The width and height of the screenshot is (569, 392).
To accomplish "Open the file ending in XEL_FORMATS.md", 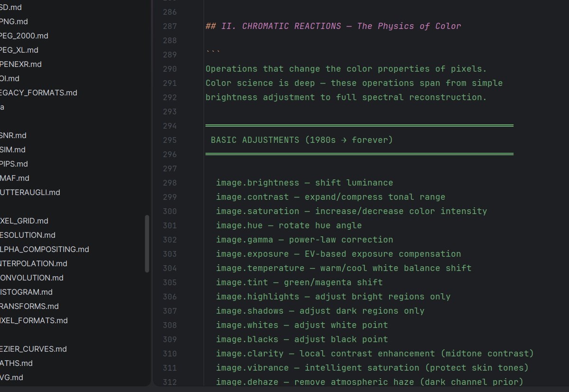I will tap(34, 320).
